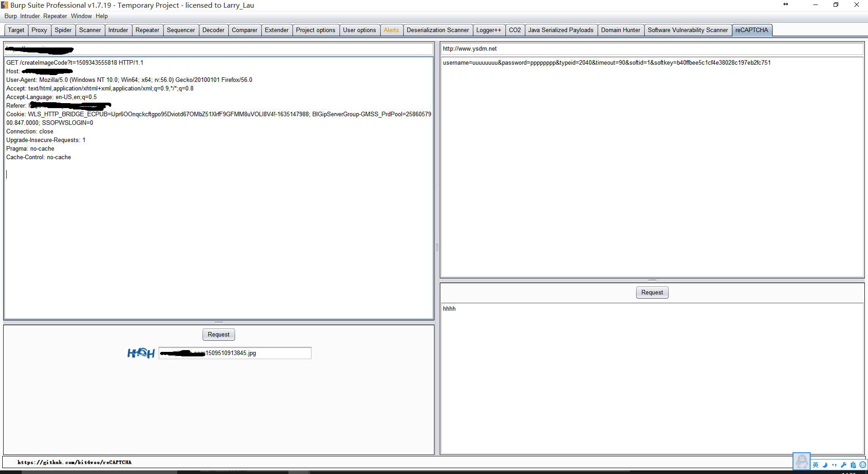Click the Cache-Control: no-cache line
This screenshot has height=474, width=868.
point(38,157)
